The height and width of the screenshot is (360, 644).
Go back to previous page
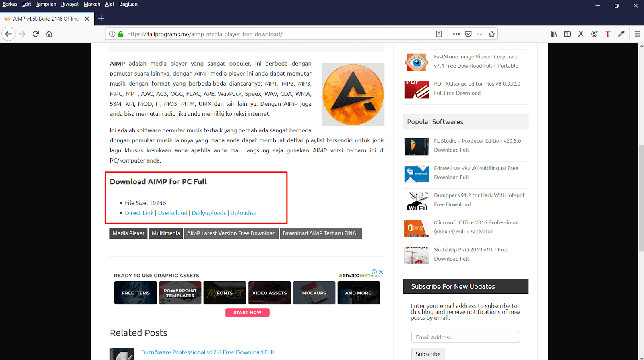[x=8, y=34]
